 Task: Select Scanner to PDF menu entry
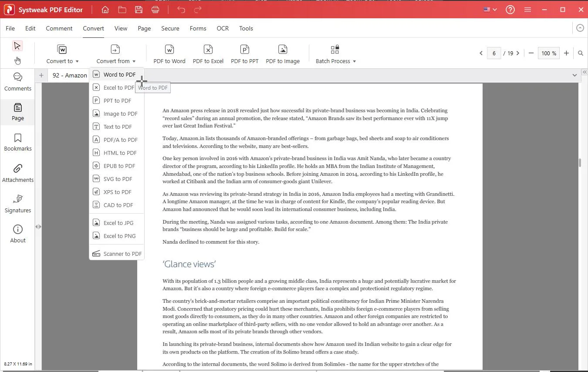[x=122, y=254]
